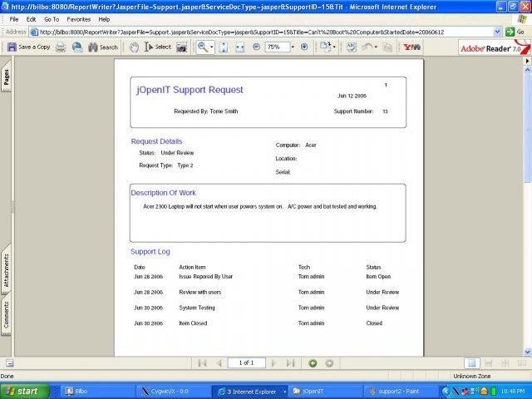Image resolution: width=532 pixels, height=399 pixels.
Task: Open the zoom tool dropdown arrow
Action: [x=212, y=47]
